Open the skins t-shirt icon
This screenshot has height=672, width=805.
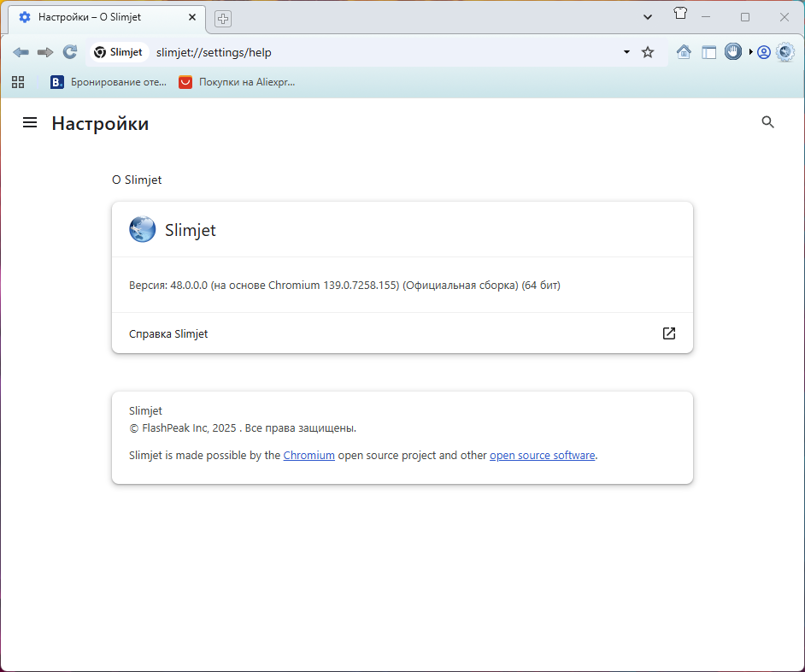[x=680, y=14]
